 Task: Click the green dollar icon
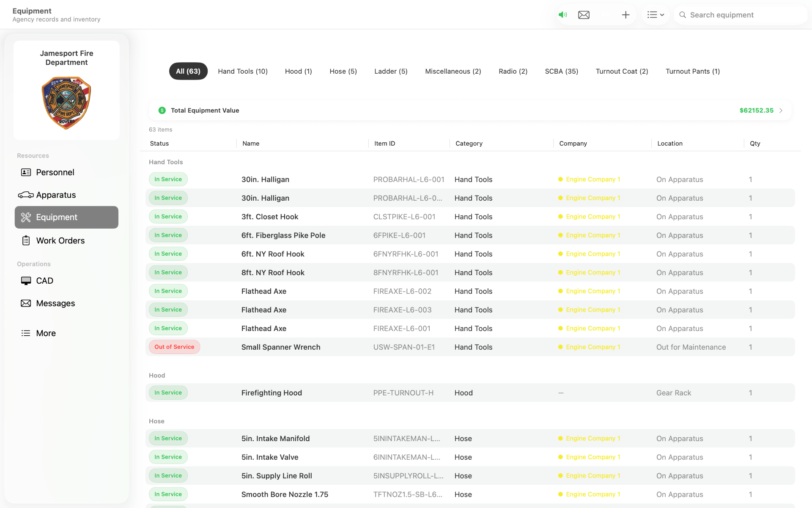(162, 110)
